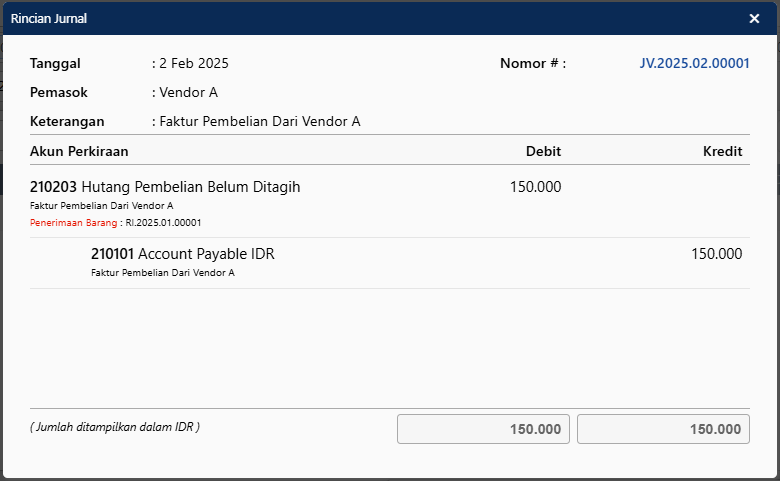Click the Kredit column header

(x=722, y=151)
